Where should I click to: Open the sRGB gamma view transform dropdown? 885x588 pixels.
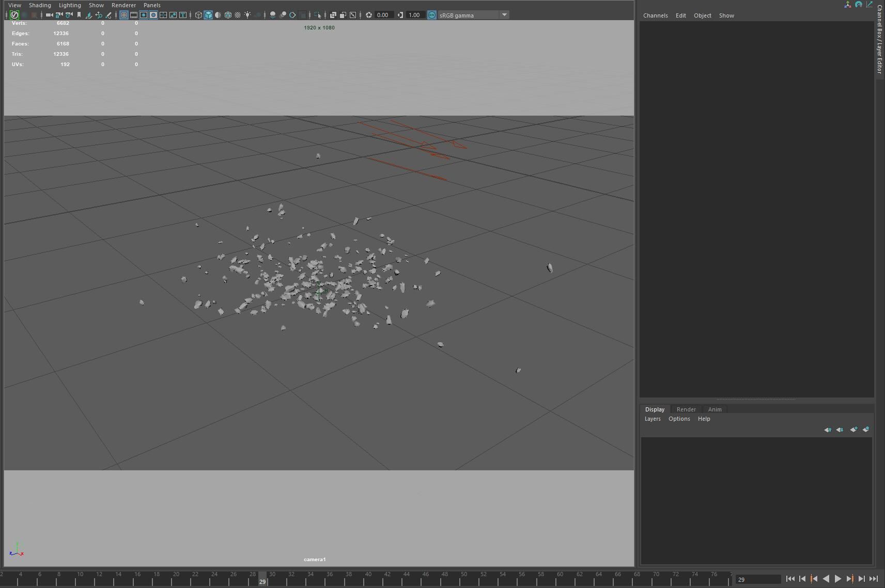click(473, 15)
